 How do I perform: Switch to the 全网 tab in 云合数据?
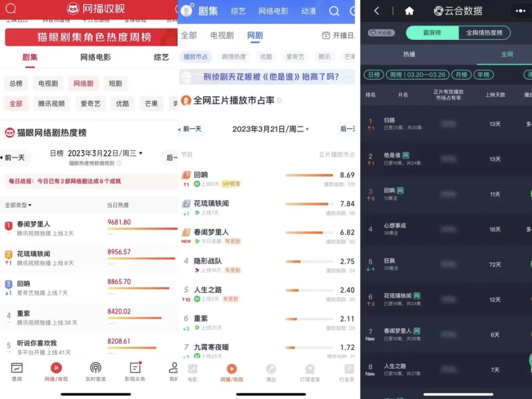click(x=507, y=54)
